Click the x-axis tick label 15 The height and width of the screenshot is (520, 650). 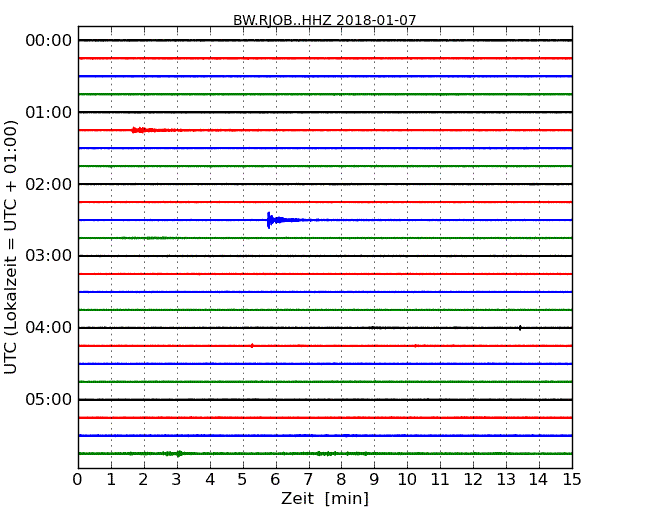[572, 480]
